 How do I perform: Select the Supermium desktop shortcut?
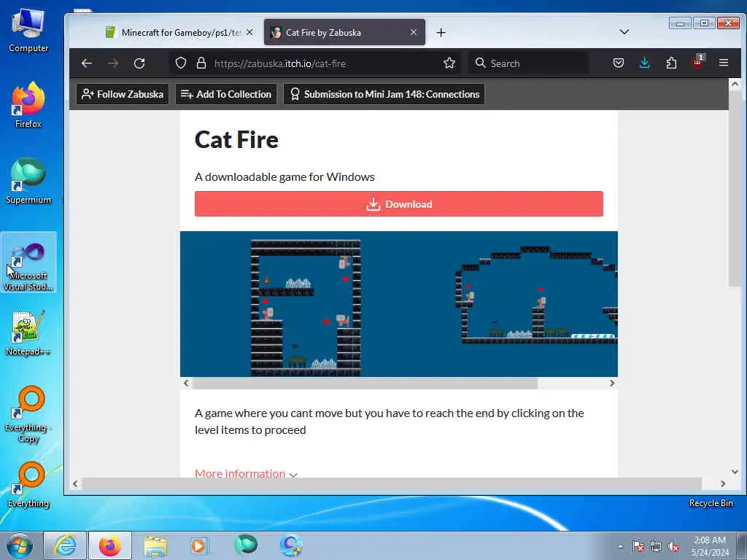coord(28,181)
